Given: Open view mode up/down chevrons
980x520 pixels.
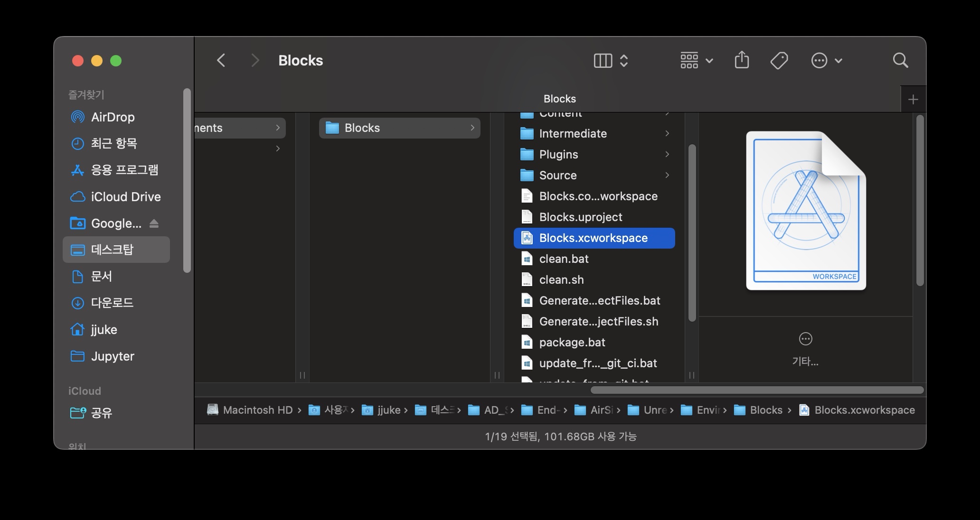Looking at the screenshot, I should pyautogui.click(x=624, y=60).
